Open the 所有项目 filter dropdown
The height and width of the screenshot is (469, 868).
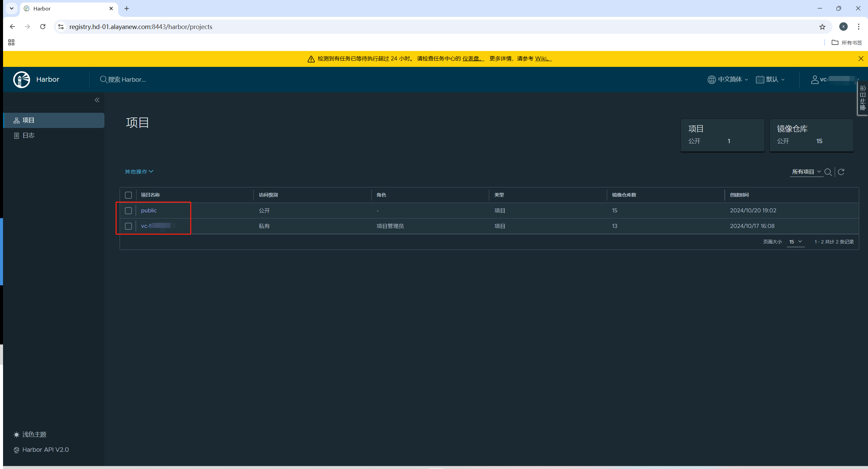[x=806, y=172]
